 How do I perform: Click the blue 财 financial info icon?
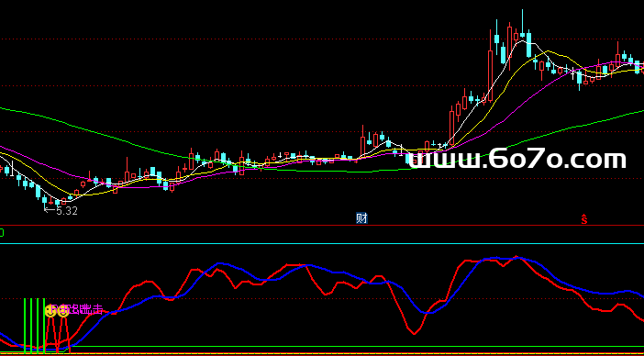click(x=361, y=218)
